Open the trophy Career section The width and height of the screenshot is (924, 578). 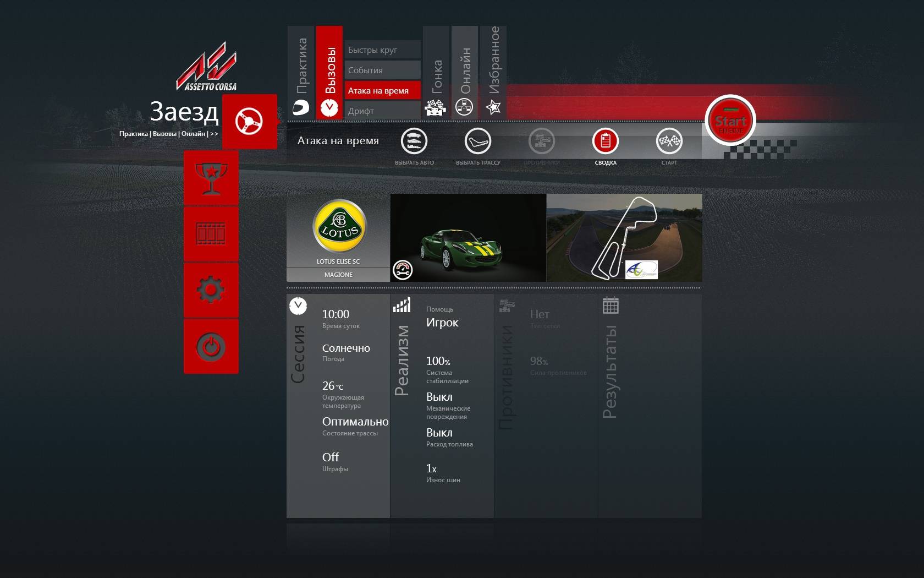pyautogui.click(x=211, y=178)
